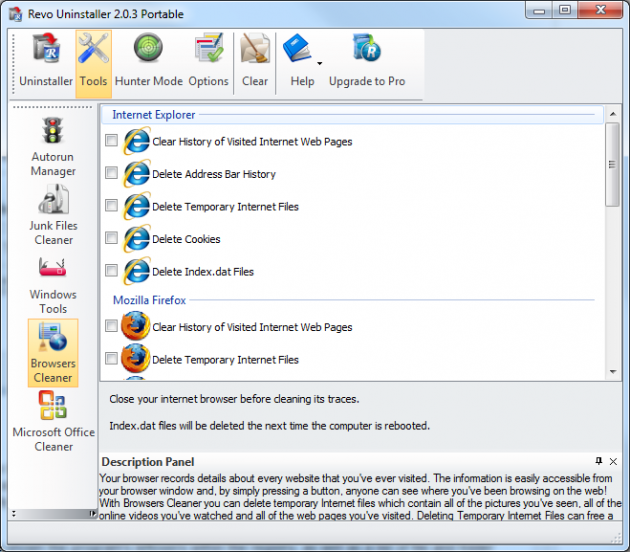Select Browsers Cleaner in sidebar
Screen dimensions: 630x552
(x=53, y=353)
